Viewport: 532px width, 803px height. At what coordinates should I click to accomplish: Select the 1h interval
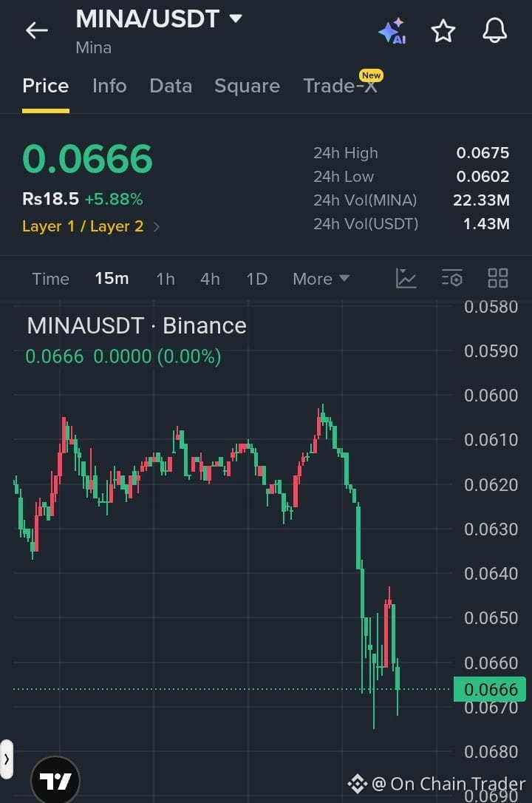point(166,279)
